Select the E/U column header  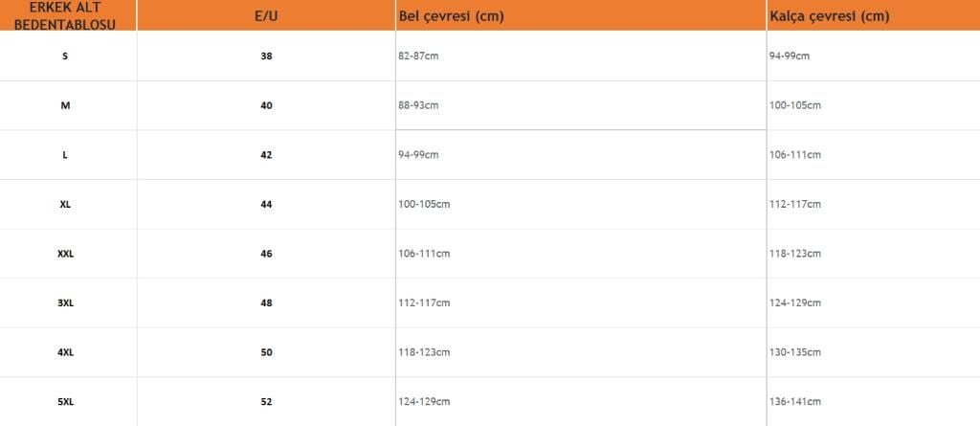(x=266, y=16)
